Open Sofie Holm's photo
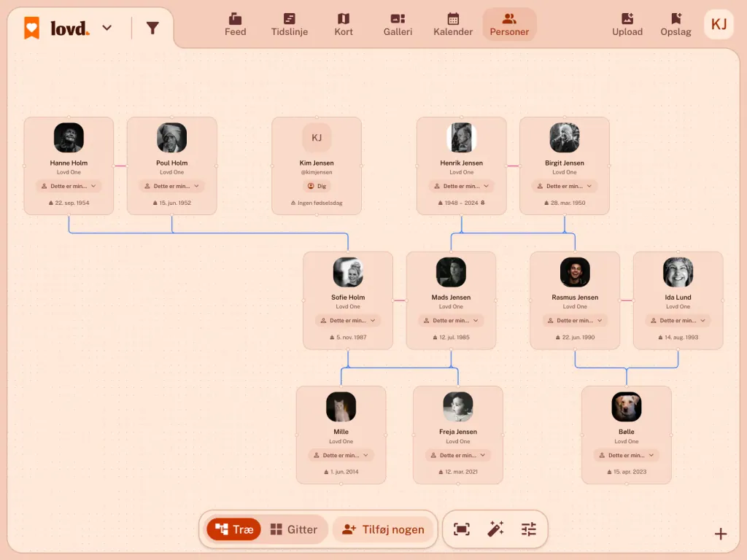The height and width of the screenshot is (560, 747). 348,273
